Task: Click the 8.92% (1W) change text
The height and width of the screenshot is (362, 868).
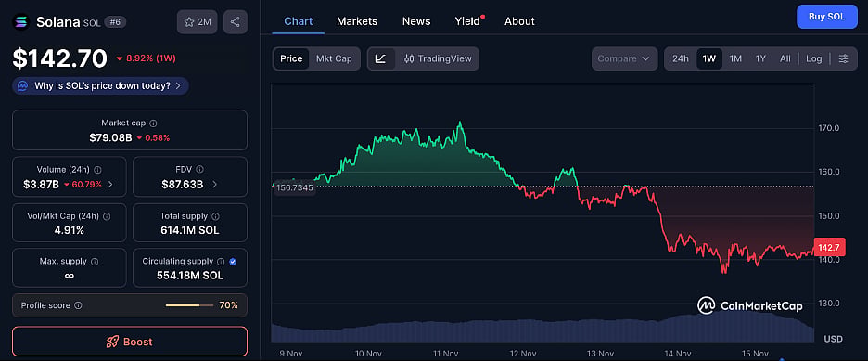Action: tap(146, 58)
